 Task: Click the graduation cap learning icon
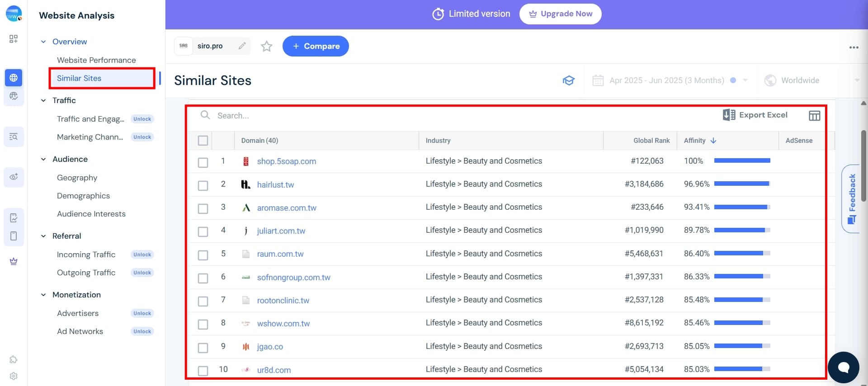568,80
